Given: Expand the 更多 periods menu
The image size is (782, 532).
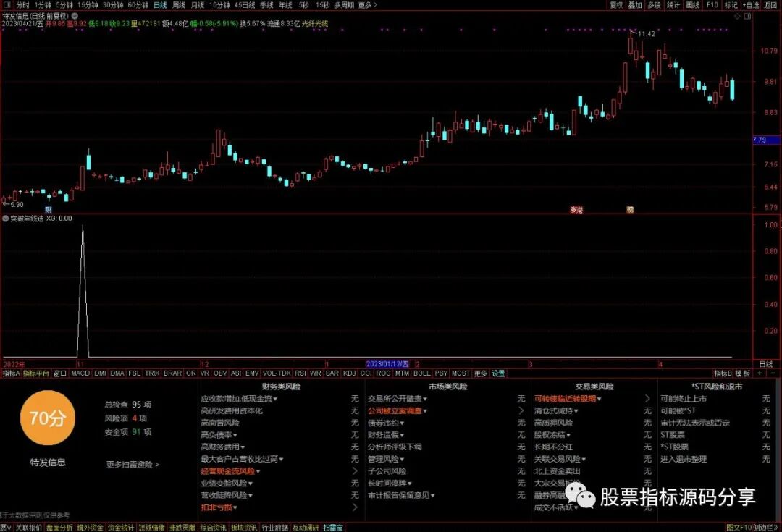Looking at the screenshot, I should coord(367,4).
